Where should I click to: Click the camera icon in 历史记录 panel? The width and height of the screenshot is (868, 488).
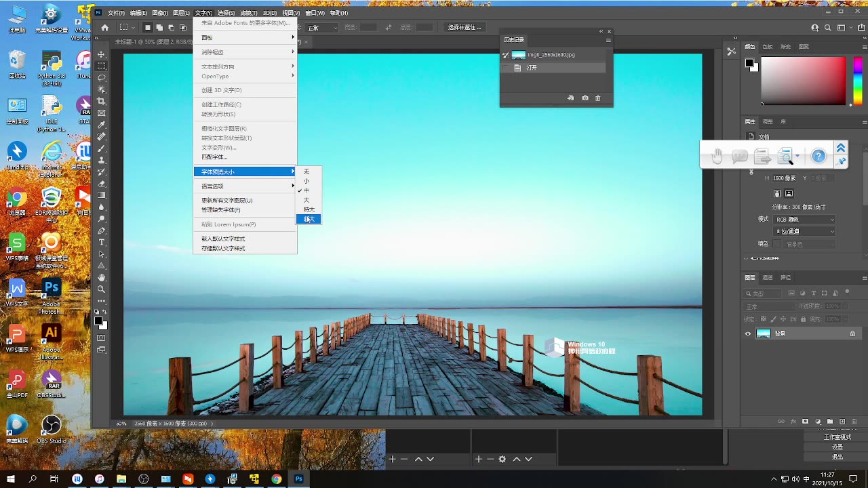(585, 98)
